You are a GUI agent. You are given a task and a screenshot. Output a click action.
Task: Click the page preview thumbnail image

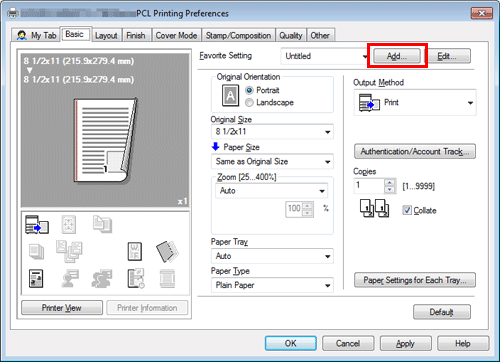click(105, 140)
